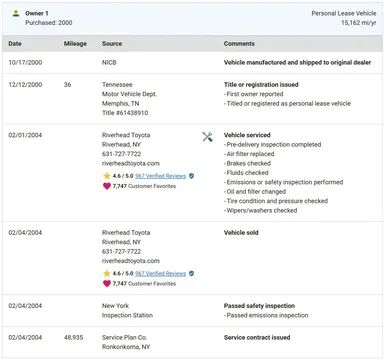Click 'Oil and filter changed' line
This screenshot has width=384, height=360.
[255, 191]
